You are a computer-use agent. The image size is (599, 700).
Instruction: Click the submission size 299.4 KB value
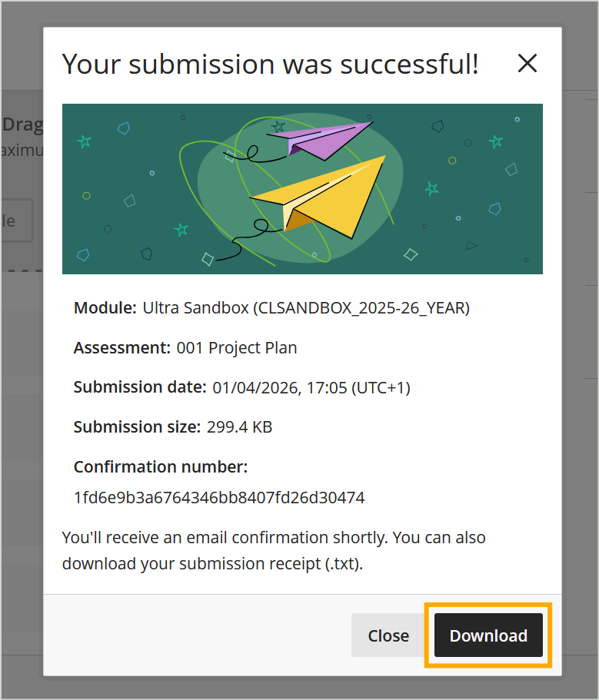(x=239, y=427)
